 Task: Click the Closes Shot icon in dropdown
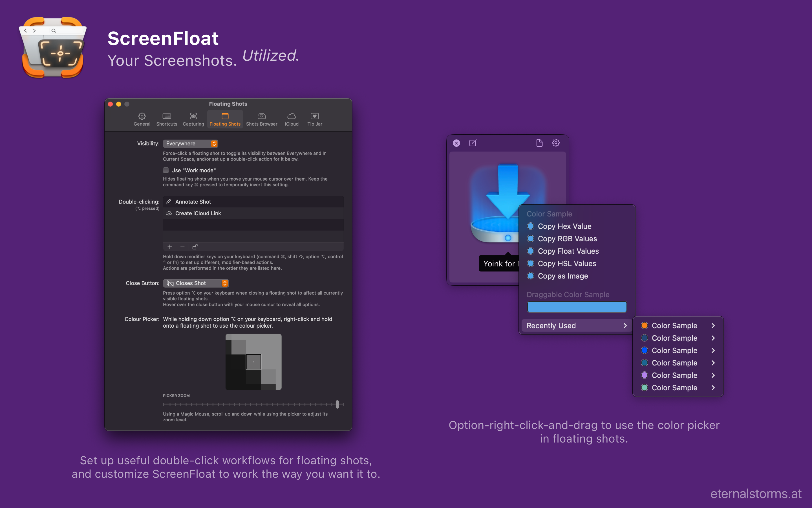170,283
